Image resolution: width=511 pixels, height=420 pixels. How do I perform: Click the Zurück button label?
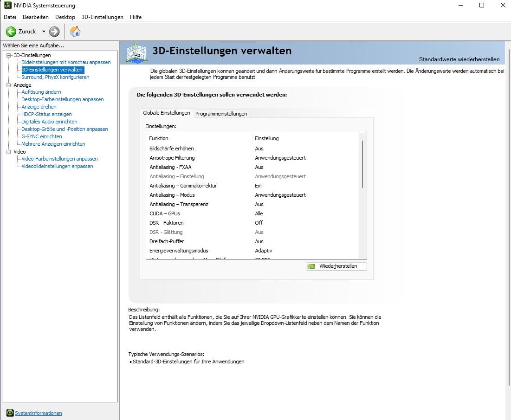(x=27, y=32)
